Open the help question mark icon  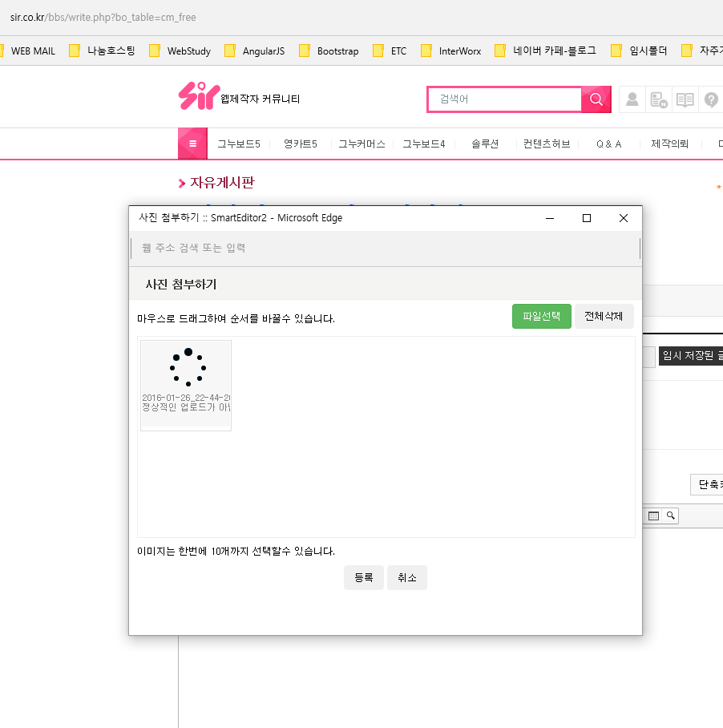pos(711,99)
